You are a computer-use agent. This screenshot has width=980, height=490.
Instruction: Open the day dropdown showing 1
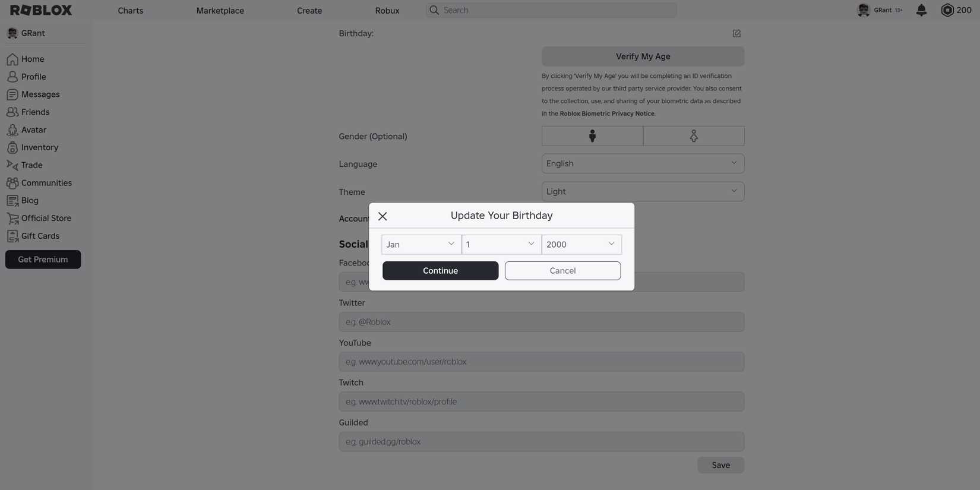tap(501, 244)
